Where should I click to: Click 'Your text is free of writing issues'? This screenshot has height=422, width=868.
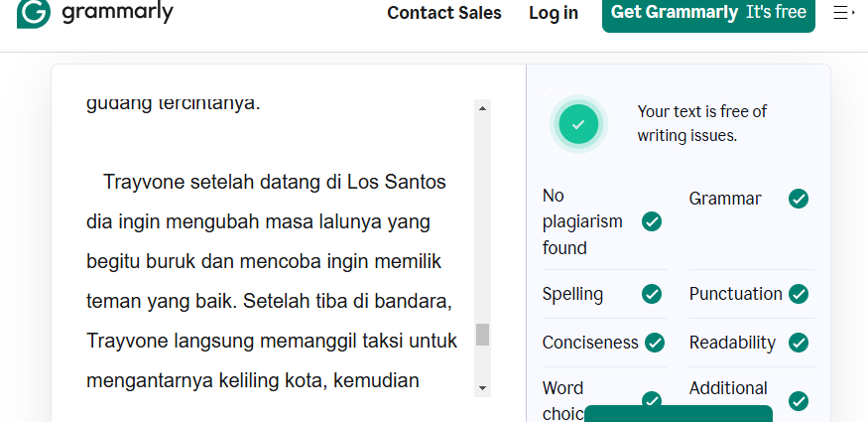(x=702, y=123)
